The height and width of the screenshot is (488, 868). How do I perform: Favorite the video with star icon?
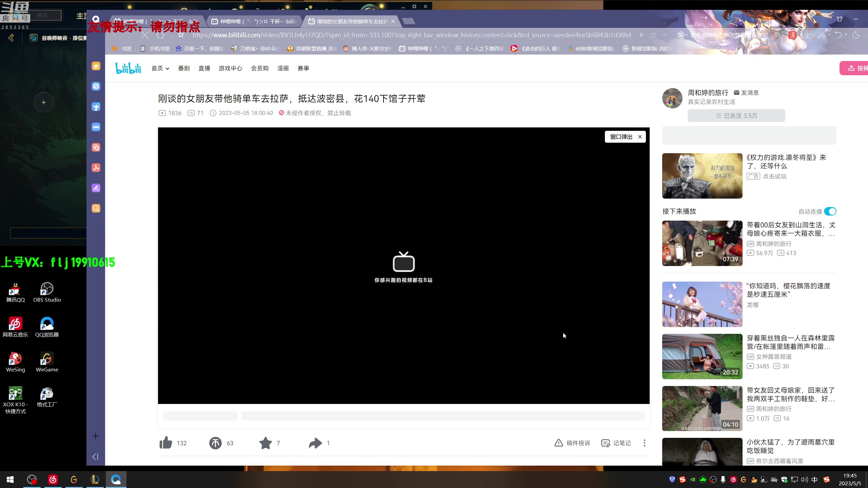coord(265,443)
